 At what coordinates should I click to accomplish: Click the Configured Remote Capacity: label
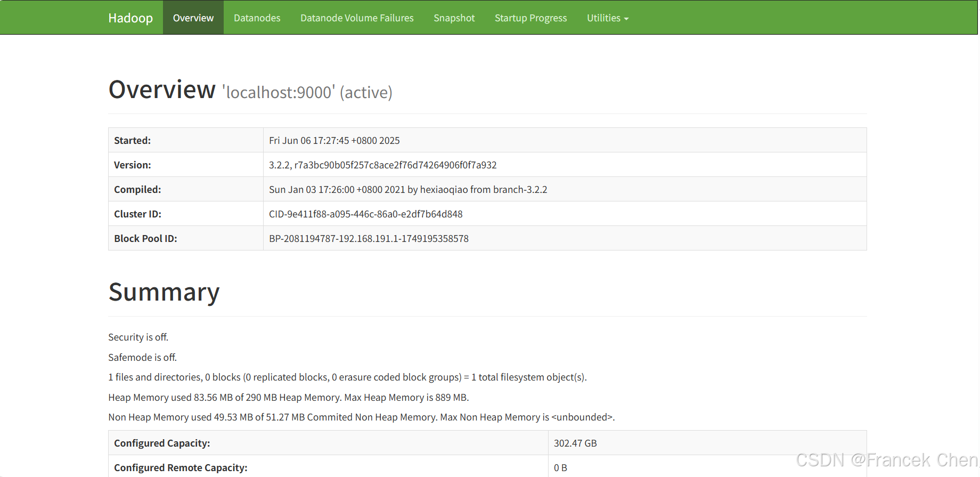pos(181,467)
